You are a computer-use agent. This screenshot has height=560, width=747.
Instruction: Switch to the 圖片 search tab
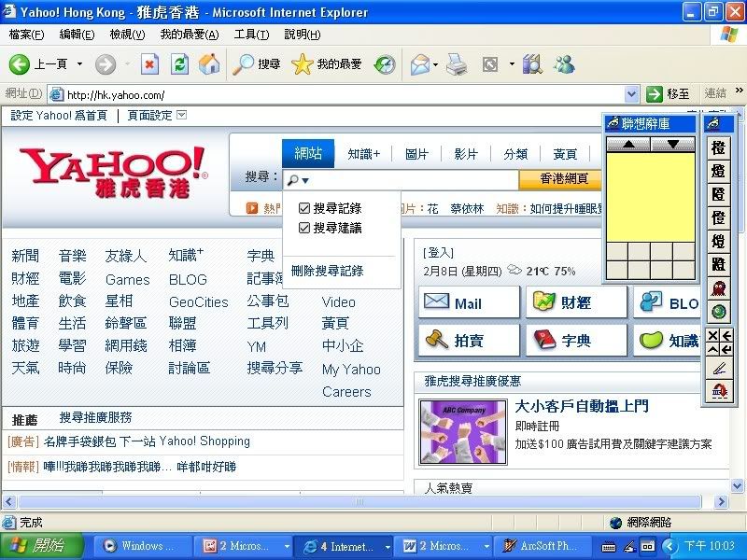(416, 154)
